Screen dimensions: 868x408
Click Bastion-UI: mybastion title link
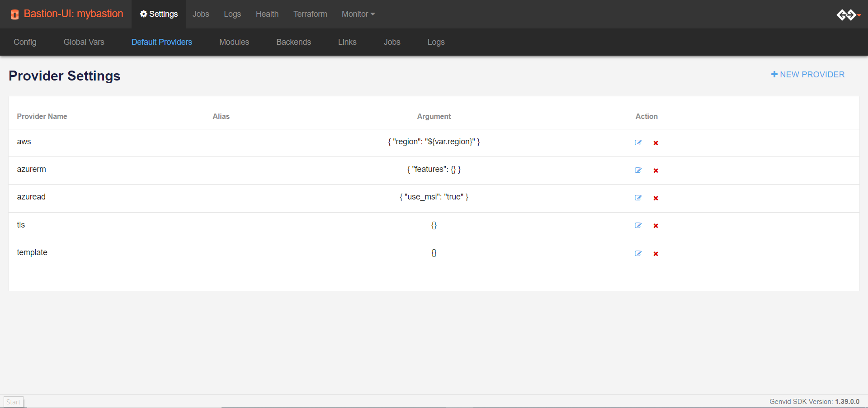(x=73, y=14)
